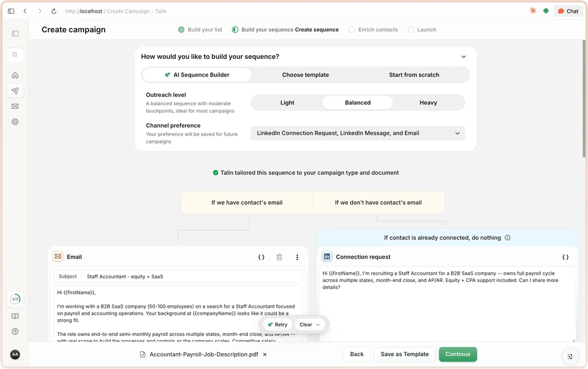The width and height of the screenshot is (588, 369).
Task: Edit the email Subject field
Action: pos(192,276)
